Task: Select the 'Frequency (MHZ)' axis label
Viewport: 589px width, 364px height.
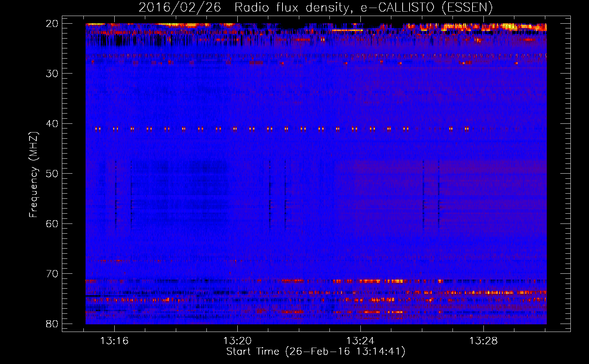Action: click(33, 175)
